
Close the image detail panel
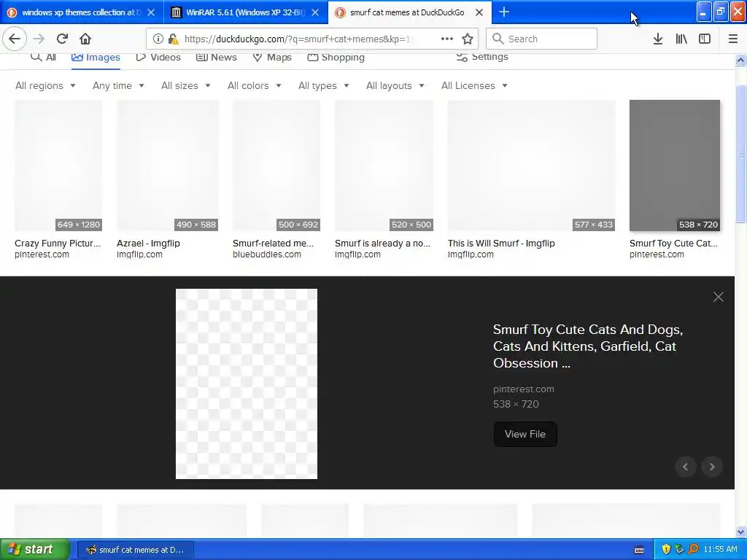[719, 297]
